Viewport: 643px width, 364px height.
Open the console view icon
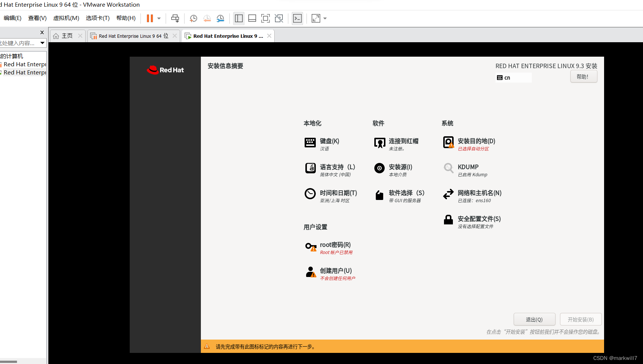297,19
